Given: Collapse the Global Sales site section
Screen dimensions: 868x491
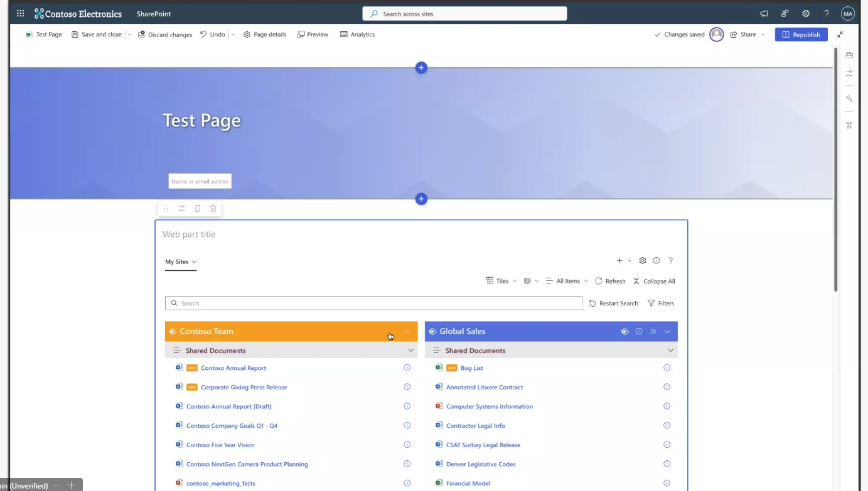Looking at the screenshot, I should 667,331.
